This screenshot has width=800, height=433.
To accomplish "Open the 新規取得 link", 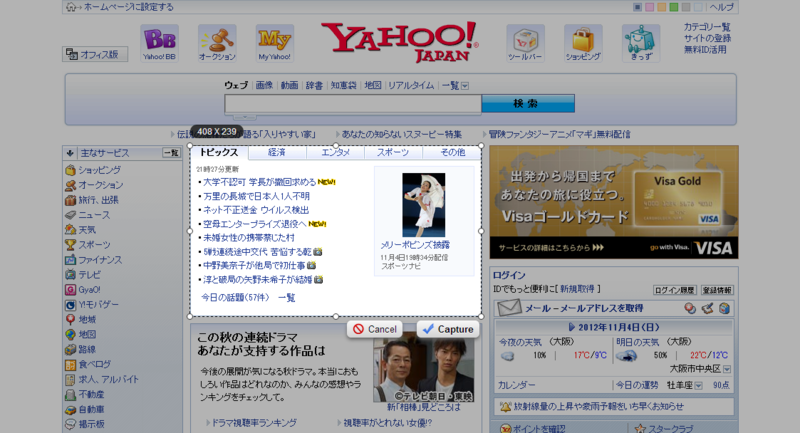I will tap(578, 289).
